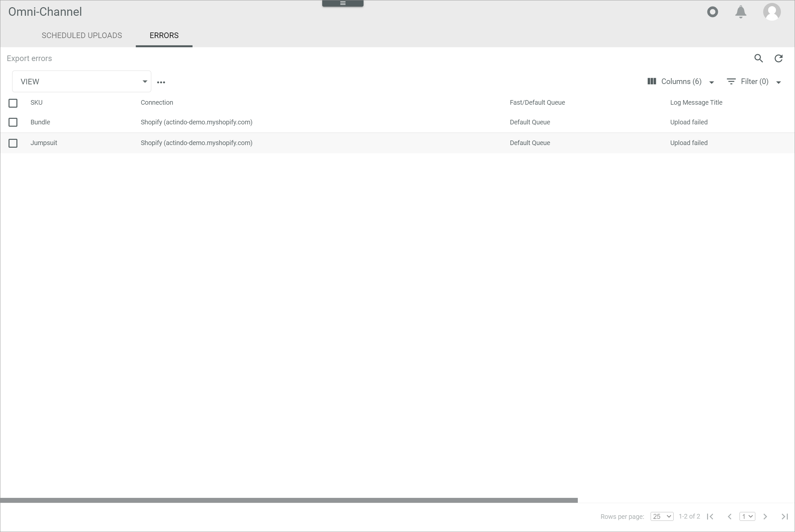Sort by the SKU column header
Screen dimensions: 795x532
point(37,102)
